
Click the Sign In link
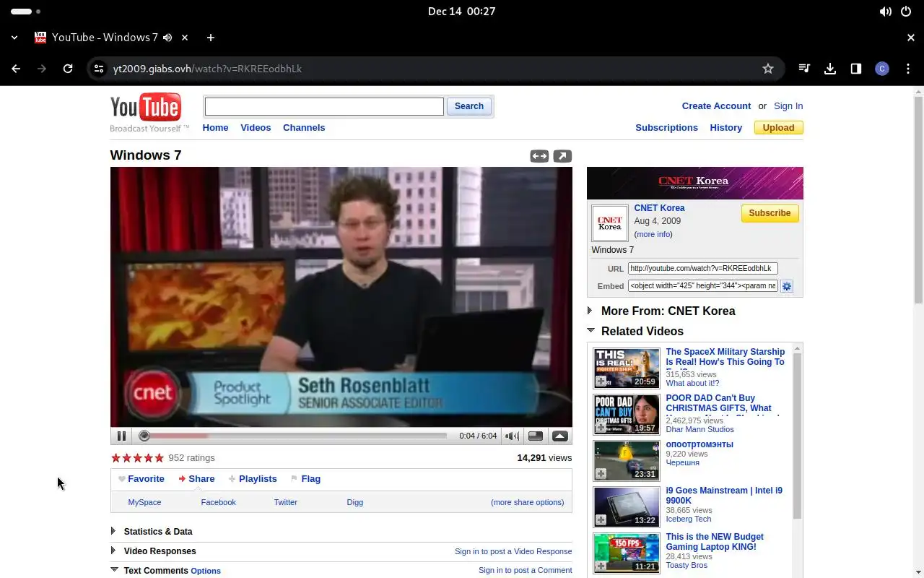788,105
